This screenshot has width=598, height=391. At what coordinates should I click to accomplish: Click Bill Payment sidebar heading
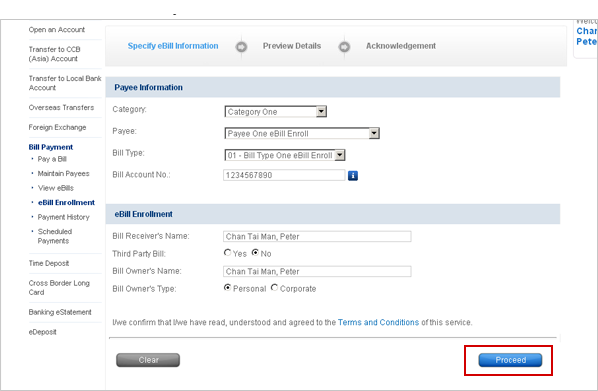click(x=51, y=147)
